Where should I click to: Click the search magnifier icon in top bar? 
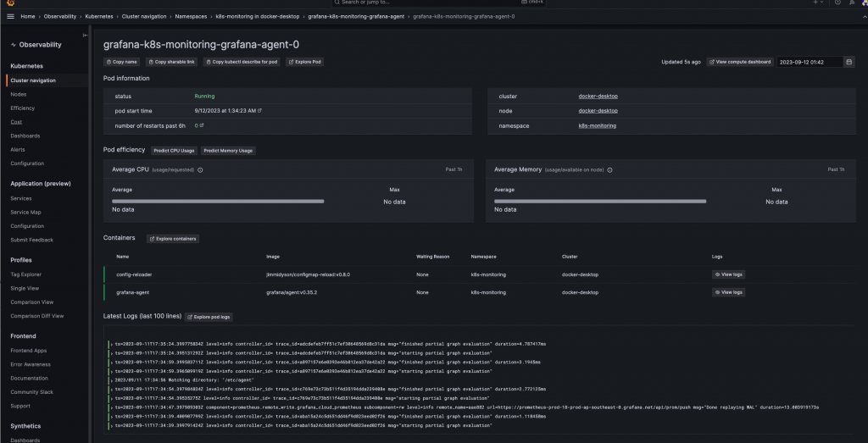tap(337, 3)
